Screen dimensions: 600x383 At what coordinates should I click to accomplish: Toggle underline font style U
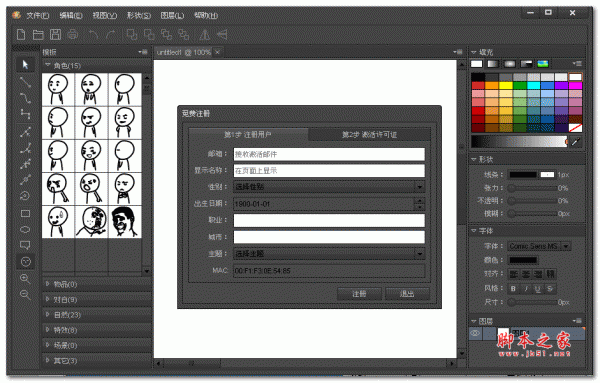(x=538, y=289)
